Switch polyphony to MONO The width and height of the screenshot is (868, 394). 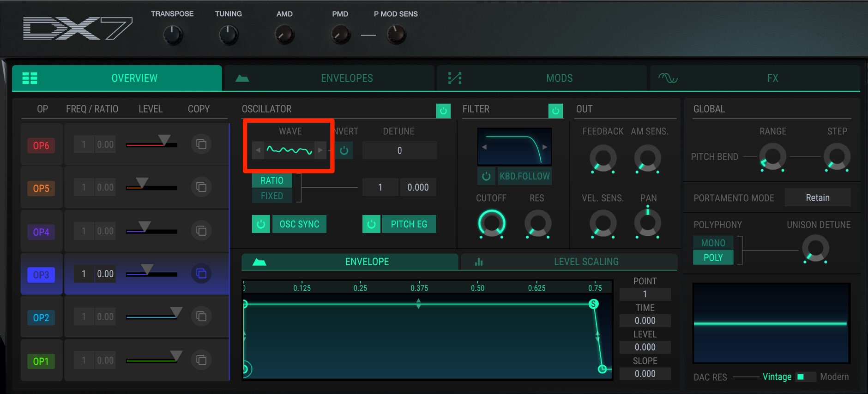tap(713, 243)
